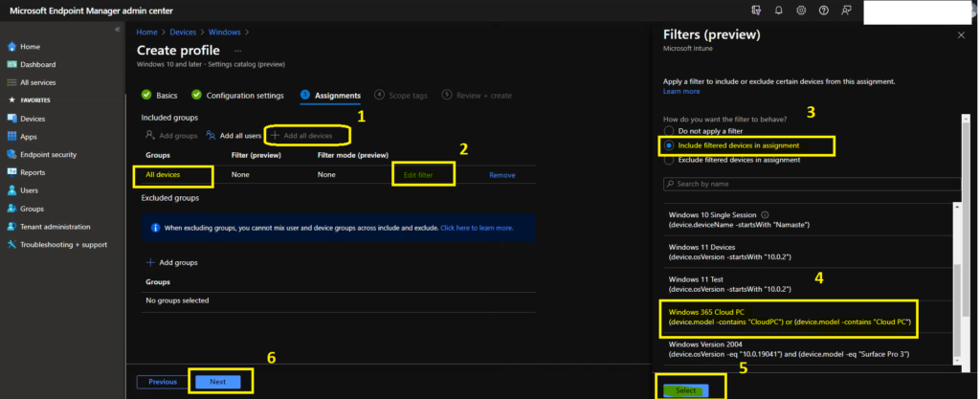
Task: Click the info icon next to Windows 10 Single Session
Action: (x=765, y=214)
